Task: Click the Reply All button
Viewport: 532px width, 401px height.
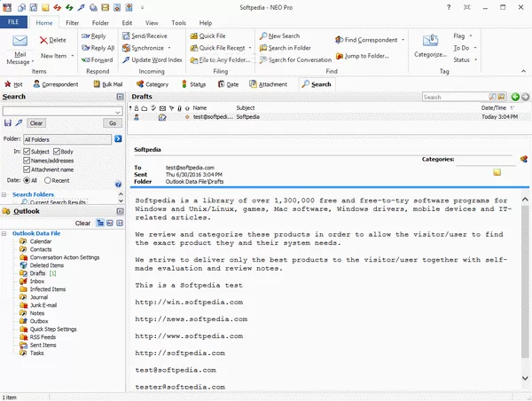Action: pos(100,48)
